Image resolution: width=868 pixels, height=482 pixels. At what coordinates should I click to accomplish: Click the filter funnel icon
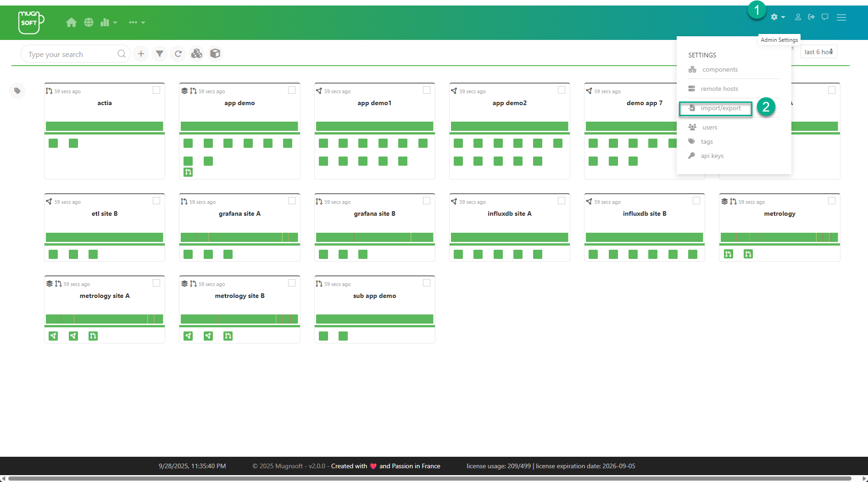(x=159, y=54)
